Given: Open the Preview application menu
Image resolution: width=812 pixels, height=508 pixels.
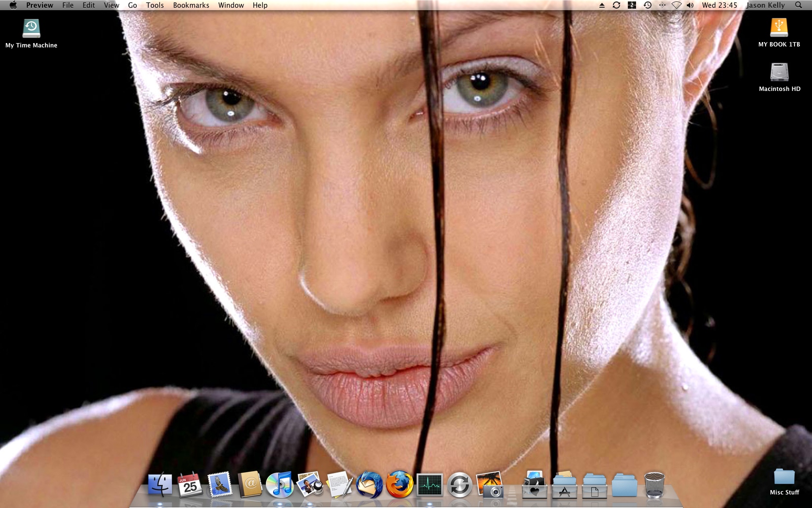Looking at the screenshot, I should [x=40, y=5].
